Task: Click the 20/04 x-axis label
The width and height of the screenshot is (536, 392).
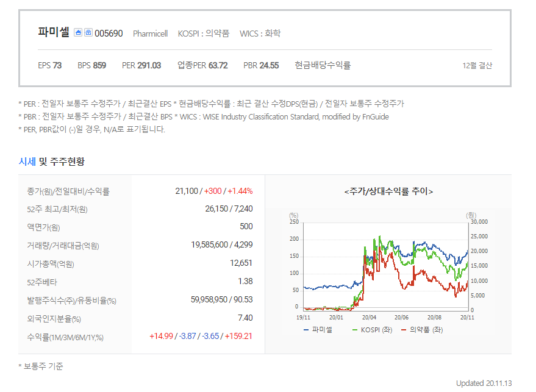Action: point(369,318)
